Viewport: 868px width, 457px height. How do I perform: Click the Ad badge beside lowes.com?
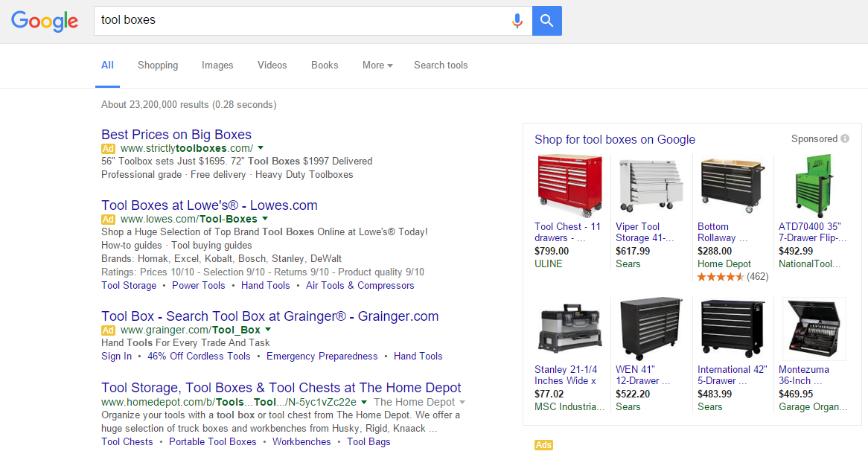pos(108,219)
